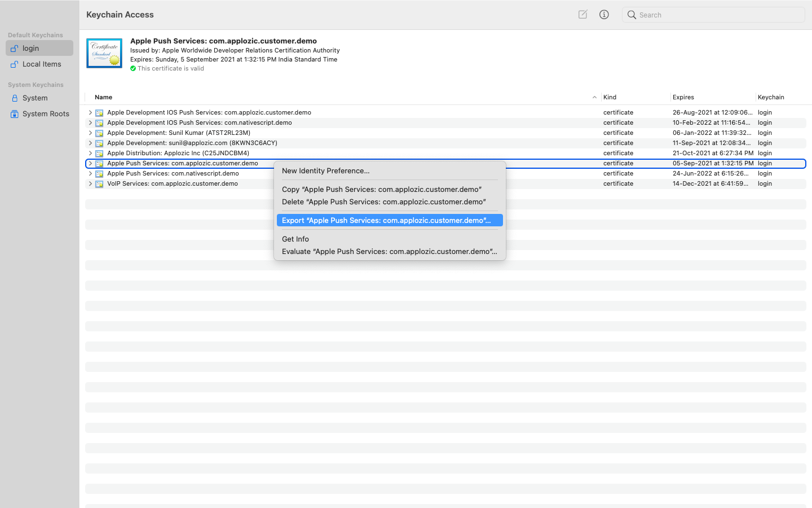Screen dimensions: 812x508
Task: Expand the sunil@applozic.com certificate row
Action: point(90,143)
